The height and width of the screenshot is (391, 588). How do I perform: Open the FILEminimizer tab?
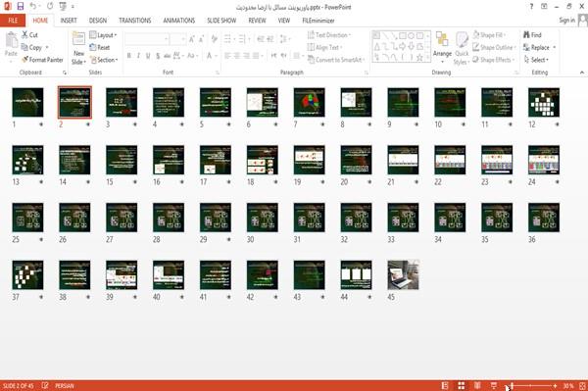tap(318, 21)
